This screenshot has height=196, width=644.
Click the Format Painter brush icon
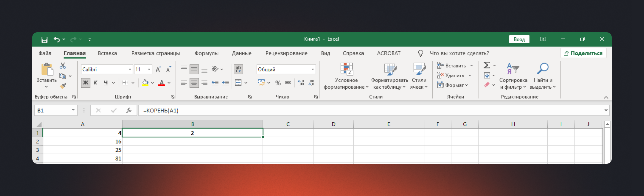click(63, 86)
